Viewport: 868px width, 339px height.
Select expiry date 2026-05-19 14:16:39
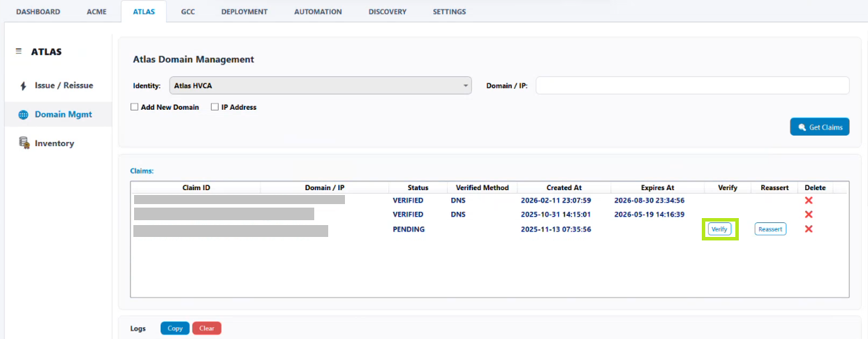point(649,215)
